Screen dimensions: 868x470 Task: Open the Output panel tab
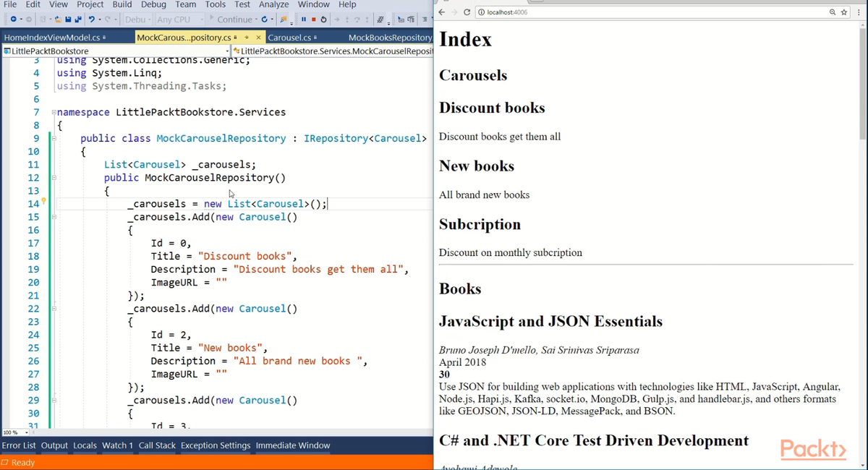point(54,445)
